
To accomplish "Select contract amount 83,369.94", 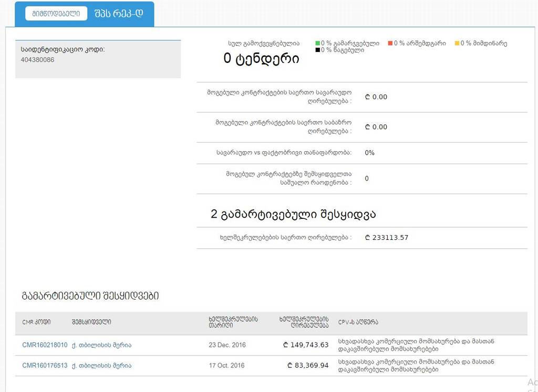I will pyautogui.click(x=308, y=365).
